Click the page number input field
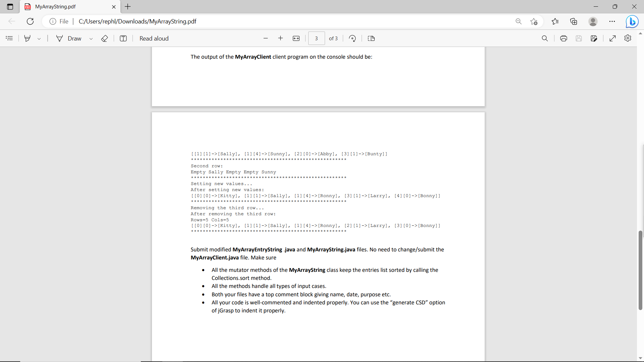644x362 pixels. tap(316, 39)
